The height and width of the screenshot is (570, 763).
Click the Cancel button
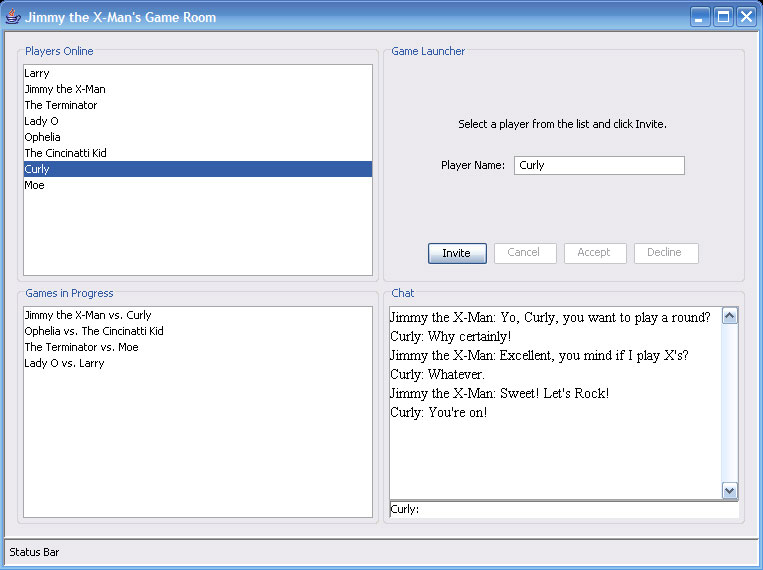[524, 253]
